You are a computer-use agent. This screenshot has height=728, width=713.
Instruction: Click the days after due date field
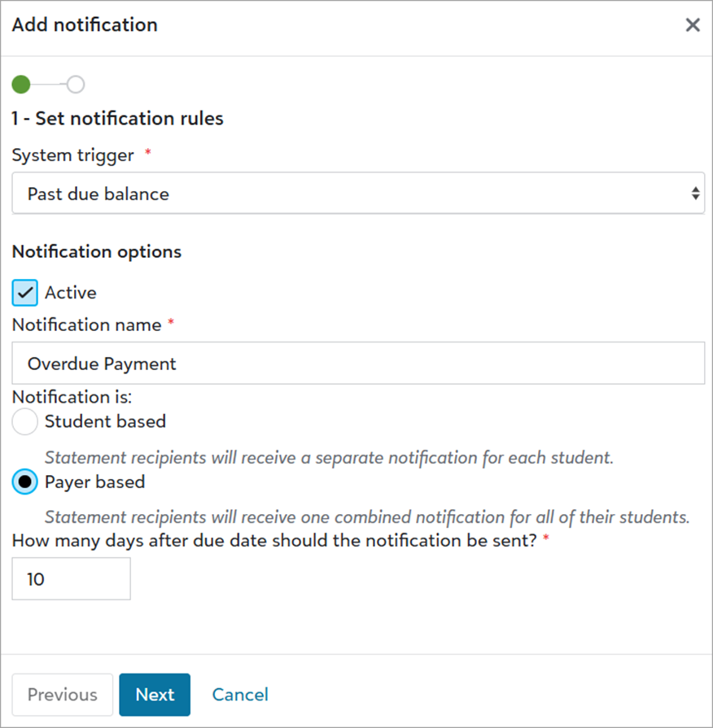coord(71,579)
